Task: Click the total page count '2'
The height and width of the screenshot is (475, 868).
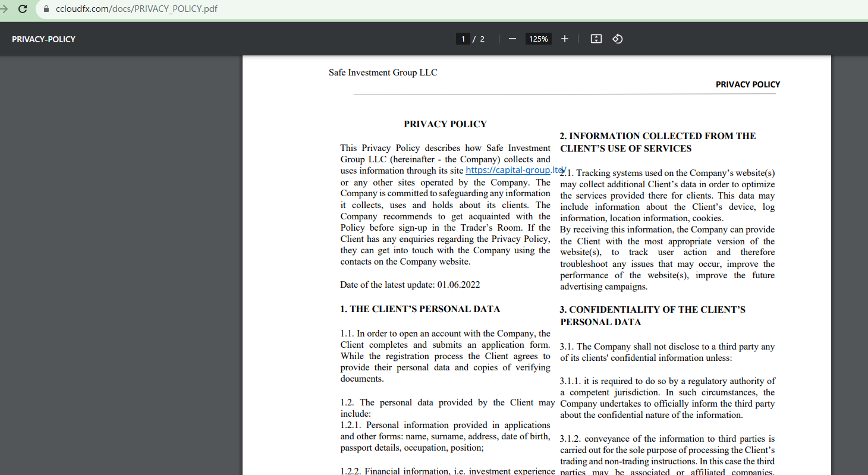Action: 482,39
